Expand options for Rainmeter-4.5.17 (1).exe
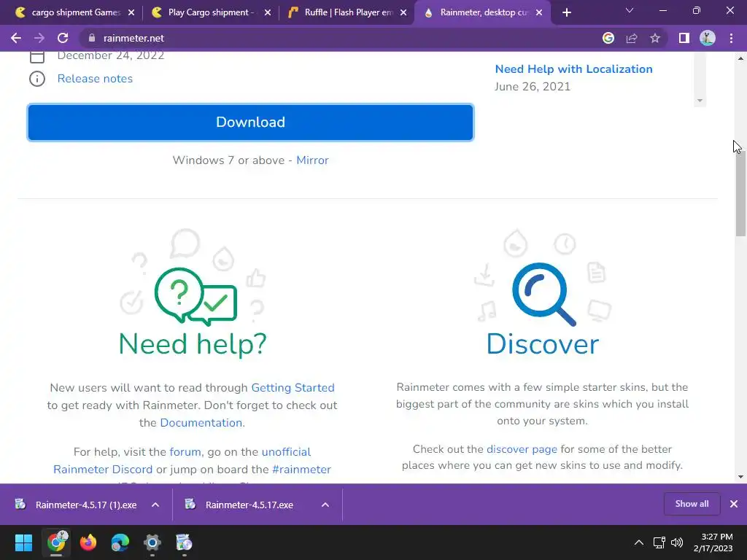Viewport: 747px width, 560px height. [x=155, y=505]
